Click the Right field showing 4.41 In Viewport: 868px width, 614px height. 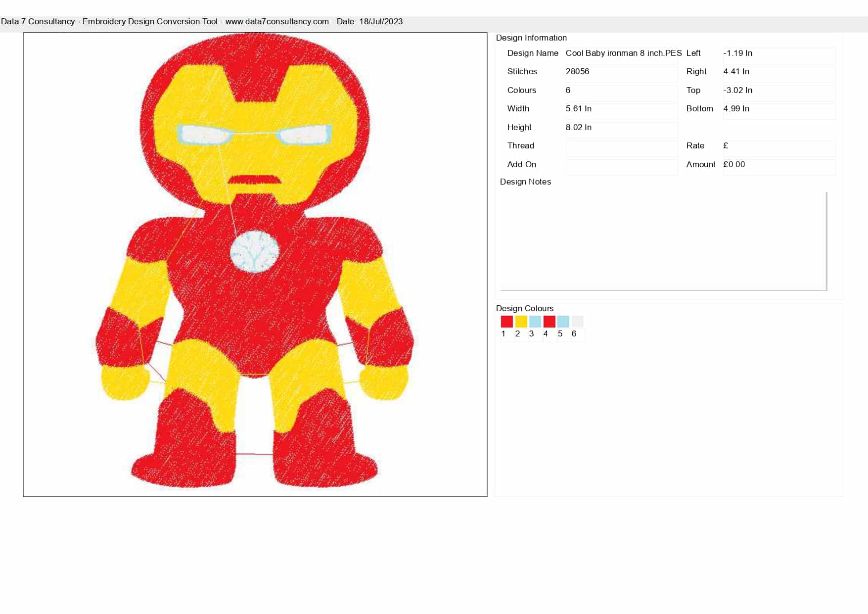pyautogui.click(x=779, y=74)
